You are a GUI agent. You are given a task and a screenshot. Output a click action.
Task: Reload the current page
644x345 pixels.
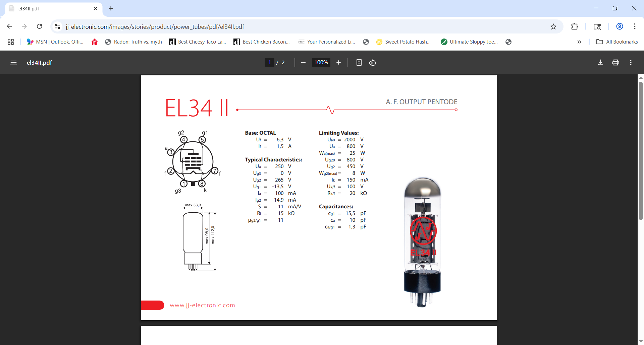(x=40, y=26)
